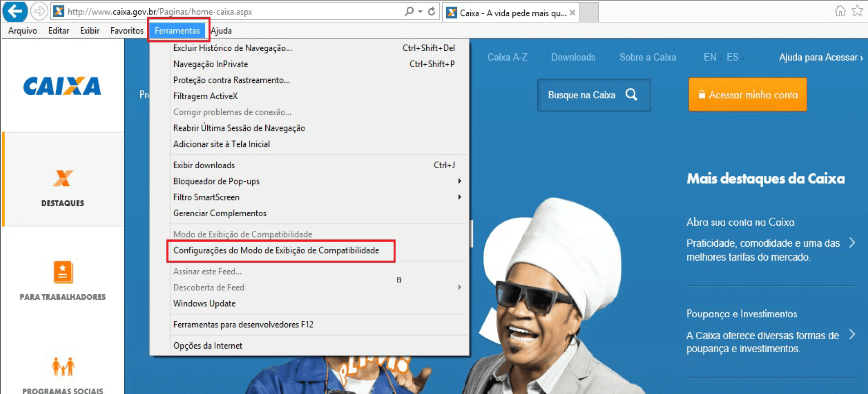Open the Arquivo menu
The image size is (868, 394).
[x=23, y=30]
